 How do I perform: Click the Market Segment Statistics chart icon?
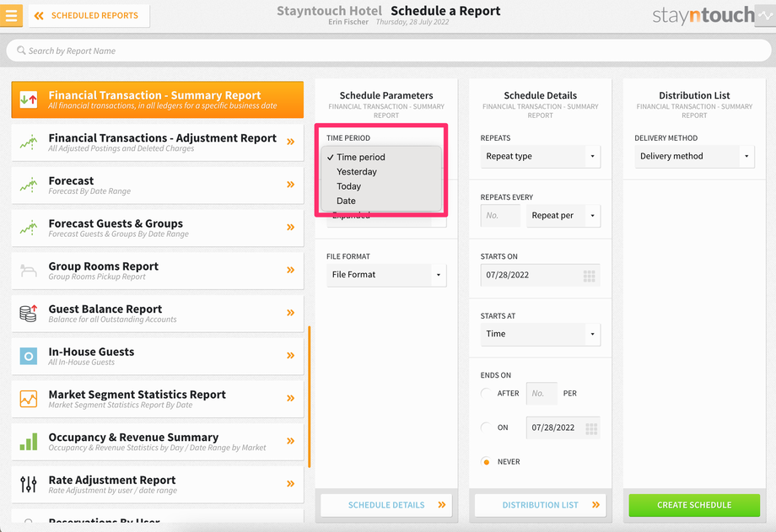[29, 399]
